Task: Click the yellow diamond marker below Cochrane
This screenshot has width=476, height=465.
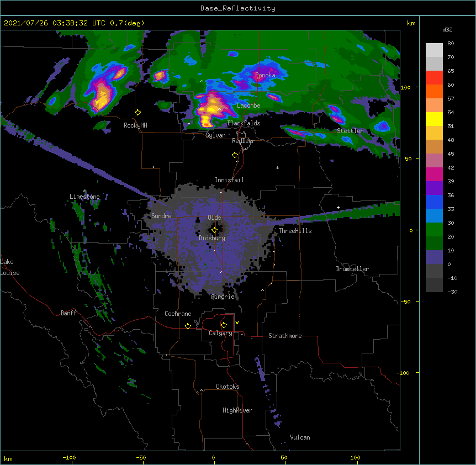Action: (x=188, y=326)
